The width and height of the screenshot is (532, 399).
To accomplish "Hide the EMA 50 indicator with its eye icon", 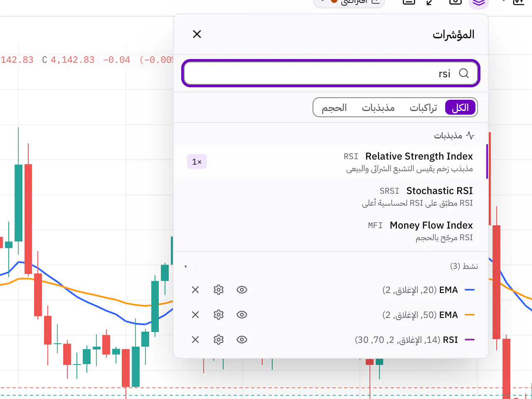I will pos(242,315).
